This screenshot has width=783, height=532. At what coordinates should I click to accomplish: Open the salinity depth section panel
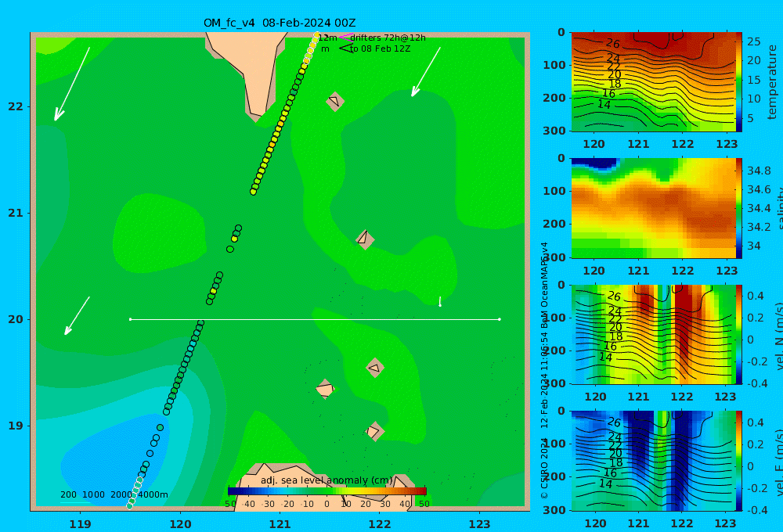[x=653, y=208]
